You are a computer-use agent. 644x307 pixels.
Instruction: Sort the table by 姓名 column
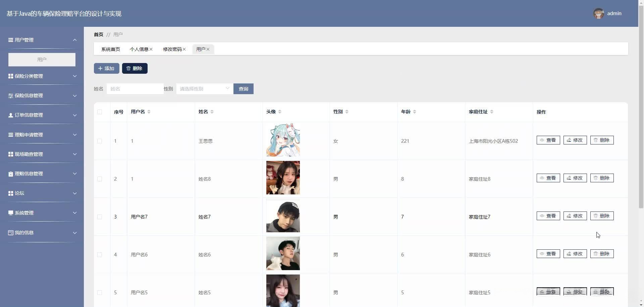(212, 112)
